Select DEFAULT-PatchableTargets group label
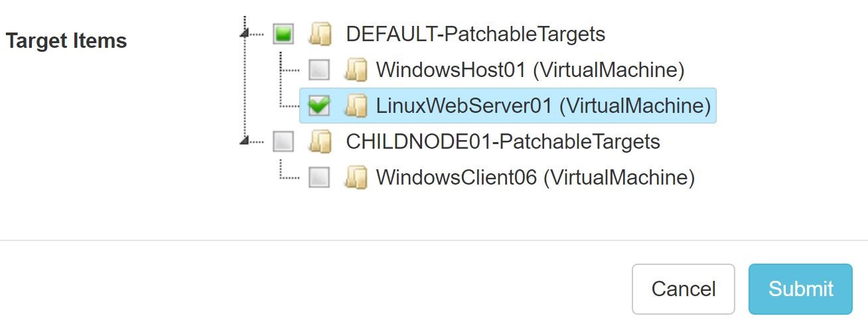The width and height of the screenshot is (868, 328). (x=475, y=34)
